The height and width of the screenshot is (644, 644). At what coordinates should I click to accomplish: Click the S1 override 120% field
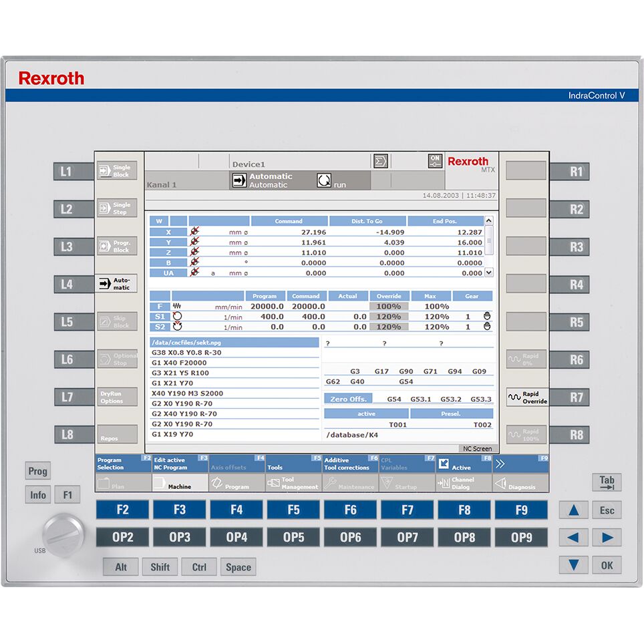pos(388,317)
